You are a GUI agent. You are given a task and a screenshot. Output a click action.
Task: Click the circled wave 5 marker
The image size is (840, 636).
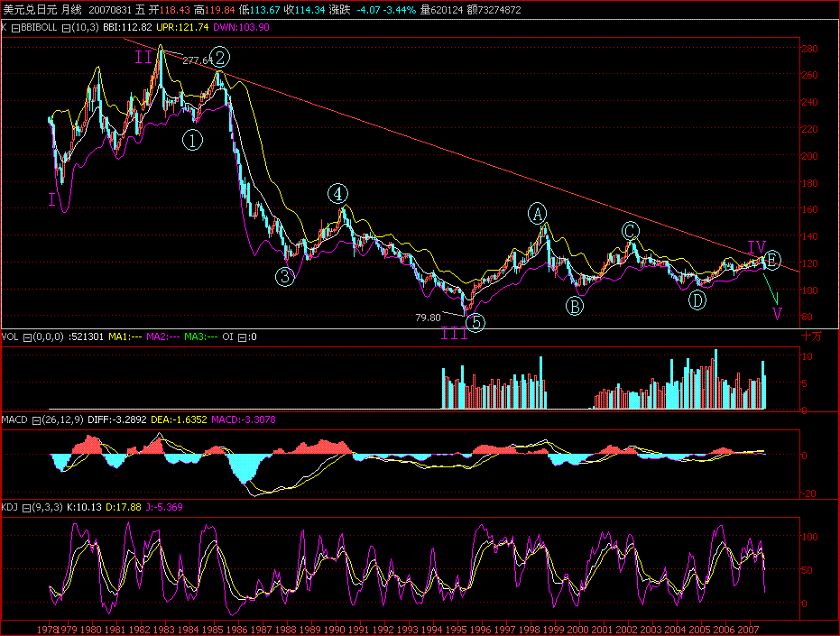tap(475, 322)
